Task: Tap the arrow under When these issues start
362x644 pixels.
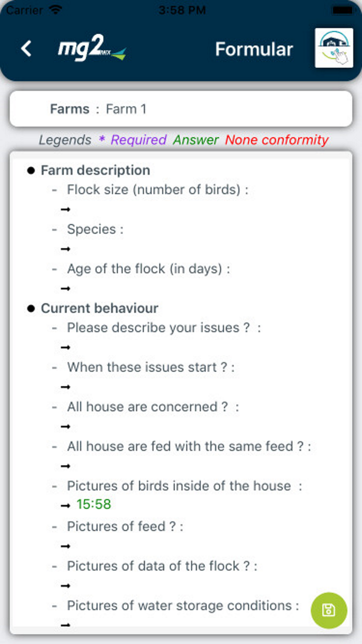Action: click(66, 387)
